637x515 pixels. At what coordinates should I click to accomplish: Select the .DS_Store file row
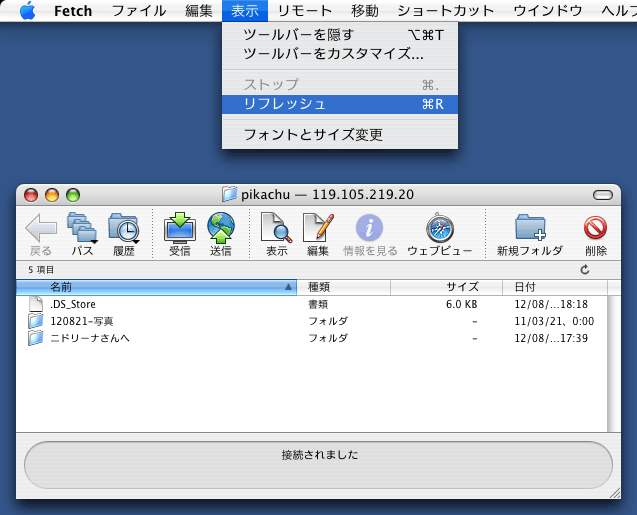(x=312, y=304)
